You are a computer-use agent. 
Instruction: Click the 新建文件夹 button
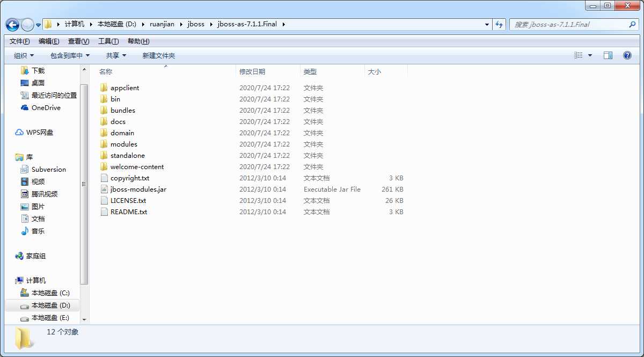[159, 55]
